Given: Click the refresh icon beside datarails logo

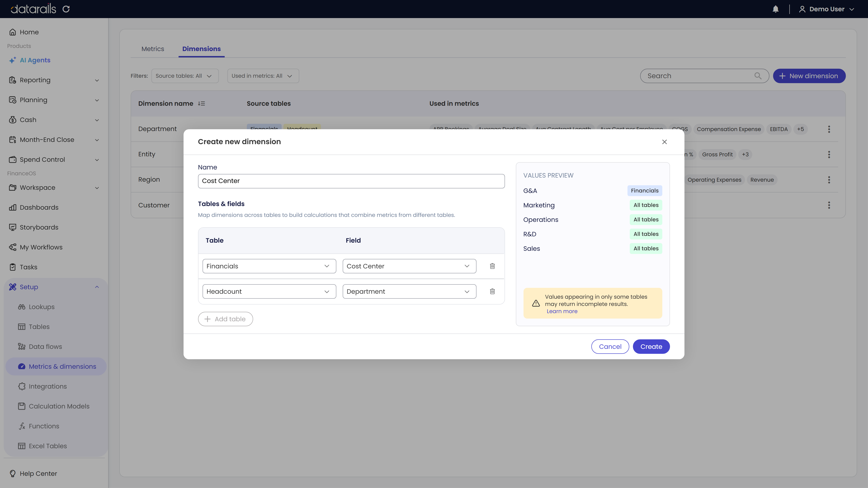Looking at the screenshot, I should point(66,9).
